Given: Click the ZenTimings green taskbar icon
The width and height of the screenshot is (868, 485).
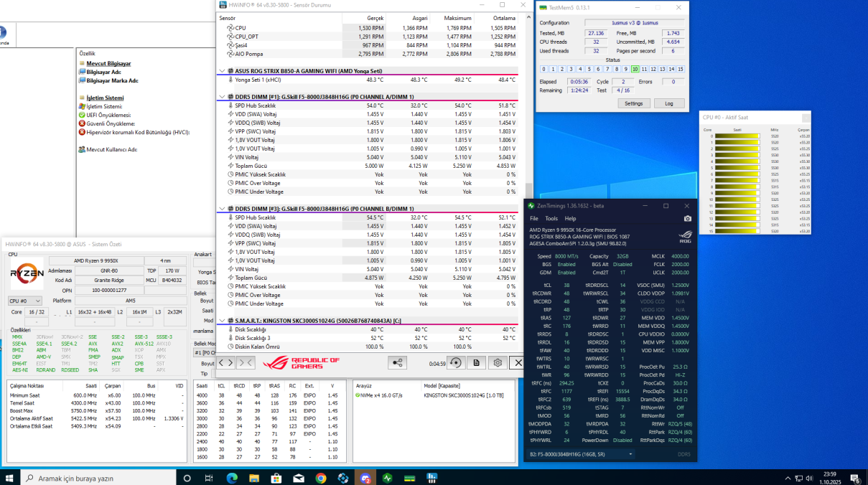Looking at the screenshot, I should pyautogui.click(x=388, y=478).
